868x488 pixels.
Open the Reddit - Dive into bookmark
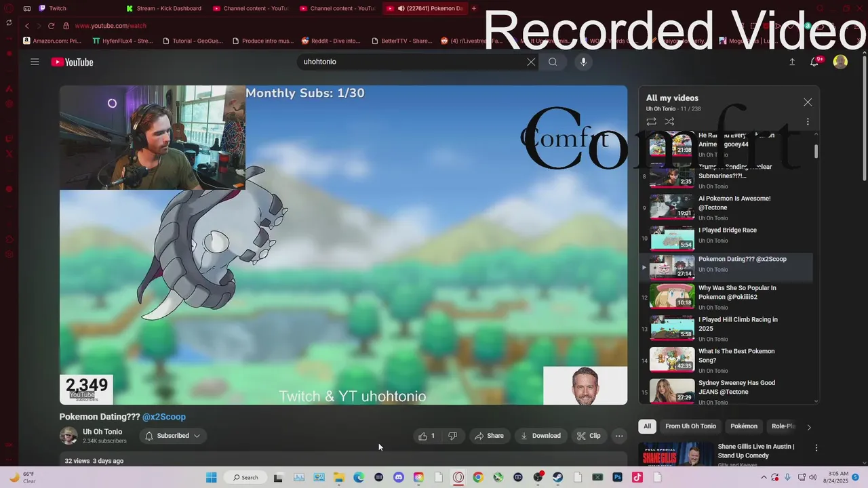(331, 41)
